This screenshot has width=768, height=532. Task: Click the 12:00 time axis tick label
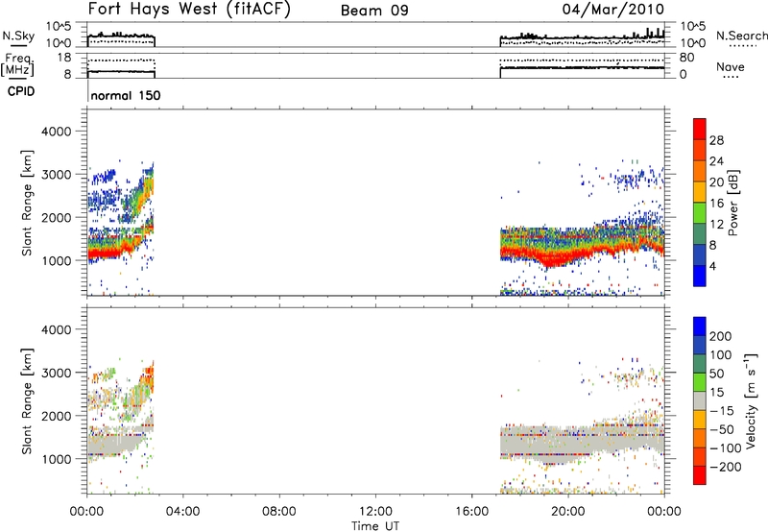pos(375,510)
